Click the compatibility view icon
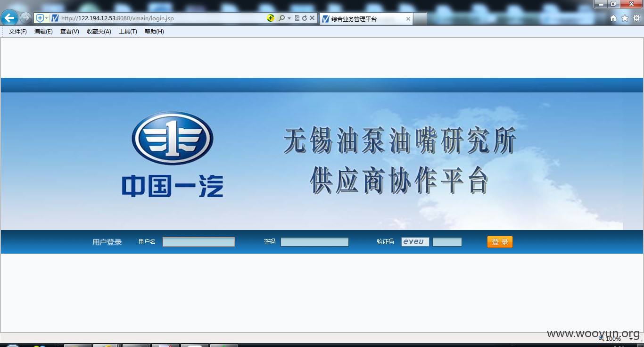The height and width of the screenshot is (347, 644). click(297, 18)
